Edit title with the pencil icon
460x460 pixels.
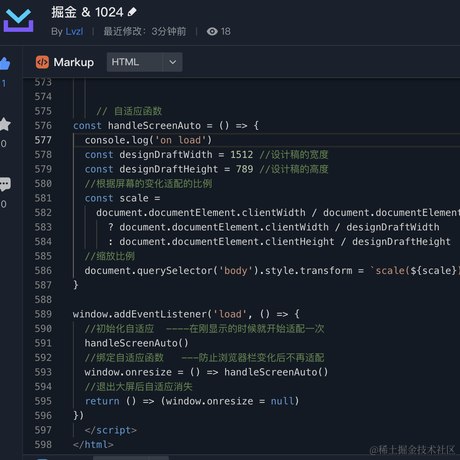click(132, 12)
